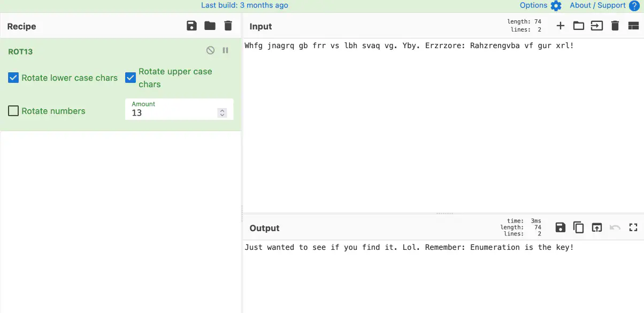Save output to file

tap(560, 227)
